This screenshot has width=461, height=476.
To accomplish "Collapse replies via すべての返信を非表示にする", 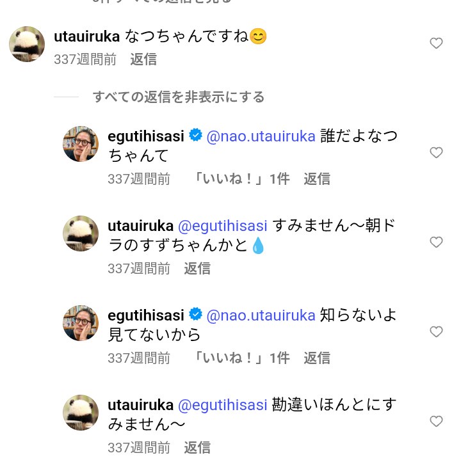I will pos(178,97).
